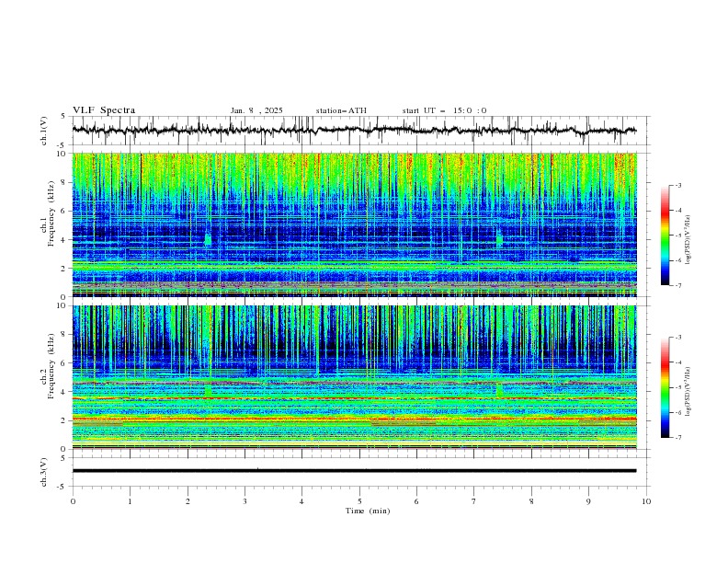Screen dimensions: 728x563
Task: Click the color scale bar beside ch.1 spectrogram
Action: pos(665,236)
